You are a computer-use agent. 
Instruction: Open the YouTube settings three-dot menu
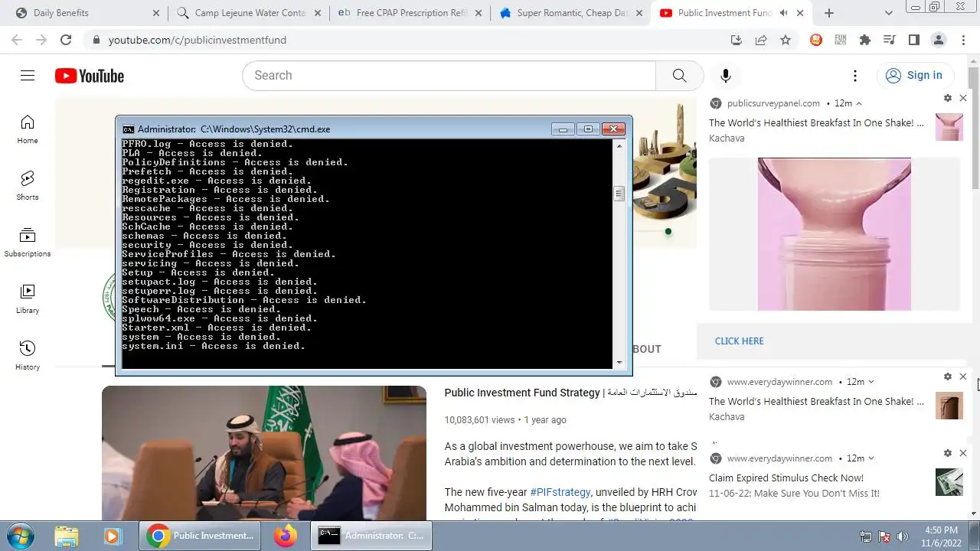(855, 75)
